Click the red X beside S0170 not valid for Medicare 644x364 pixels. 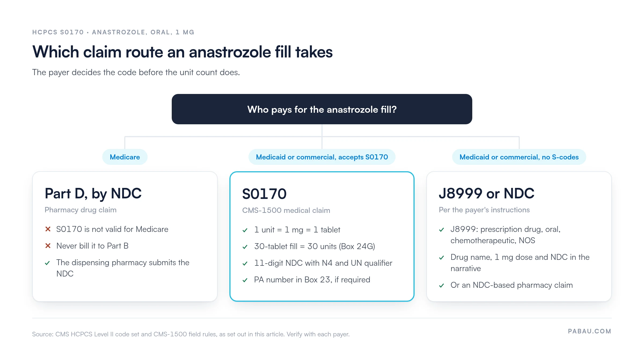48,229
